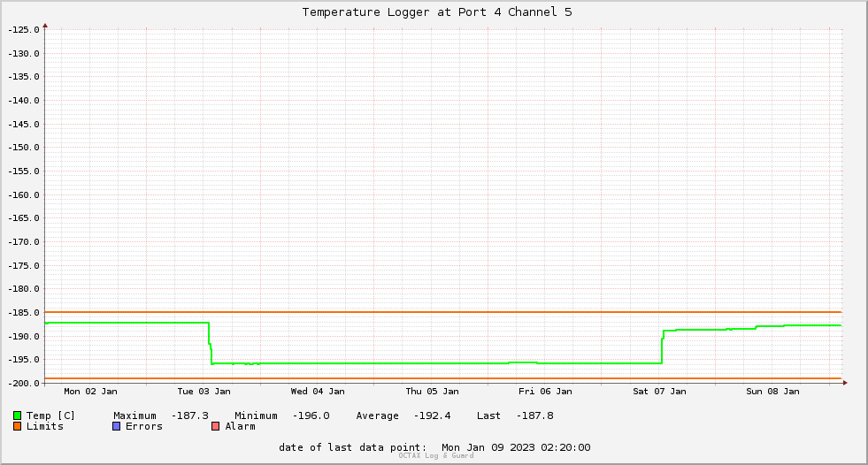Click the orange Limits legend swatch

(17, 426)
